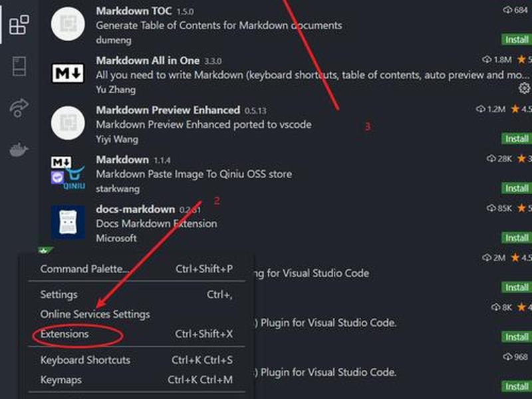This screenshot has height=399, width=532.
Task: Select the Markdown Preview Enhanced placeholder icon
Action: (x=68, y=123)
